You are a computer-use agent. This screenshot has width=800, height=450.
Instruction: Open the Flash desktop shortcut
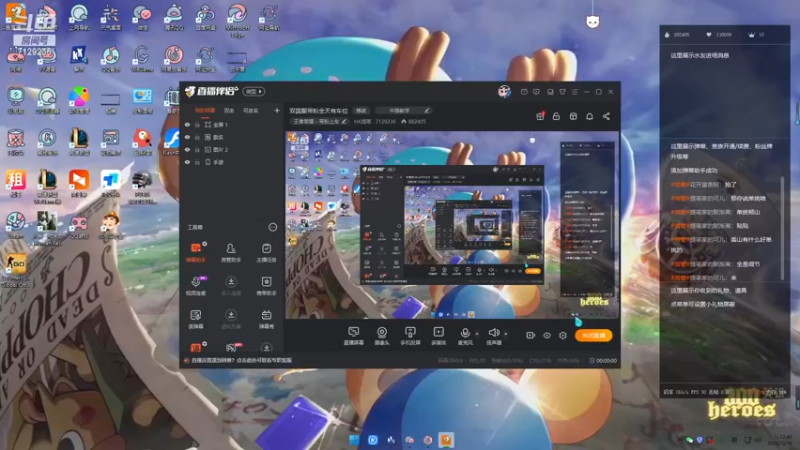pyautogui.click(x=171, y=140)
